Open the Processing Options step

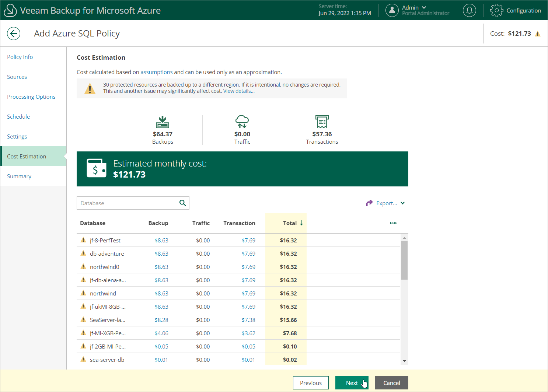[31, 97]
